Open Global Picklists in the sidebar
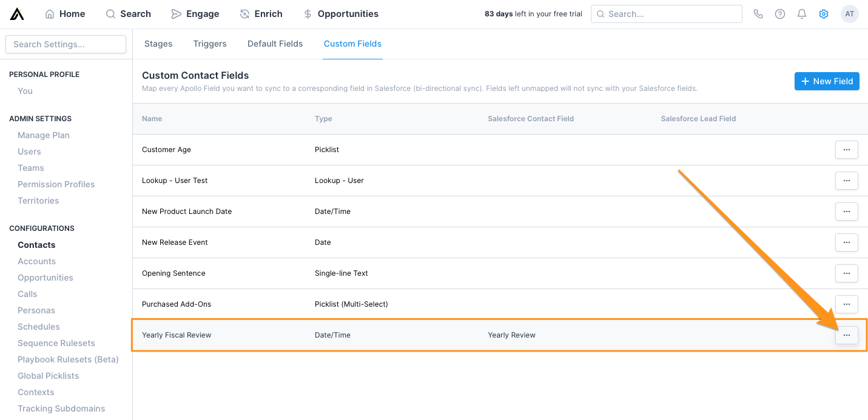The width and height of the screenshot is (868, 420). tap(48, 375)
